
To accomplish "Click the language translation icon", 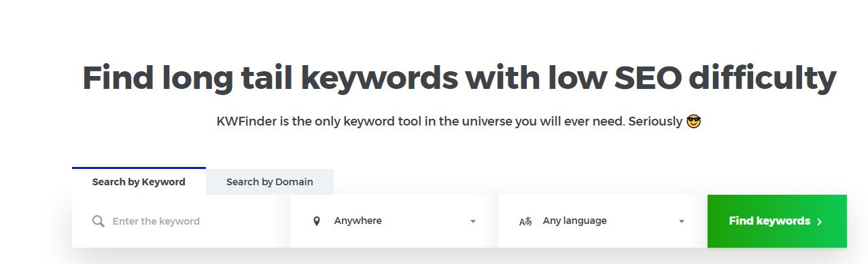I will pos(525,221).
